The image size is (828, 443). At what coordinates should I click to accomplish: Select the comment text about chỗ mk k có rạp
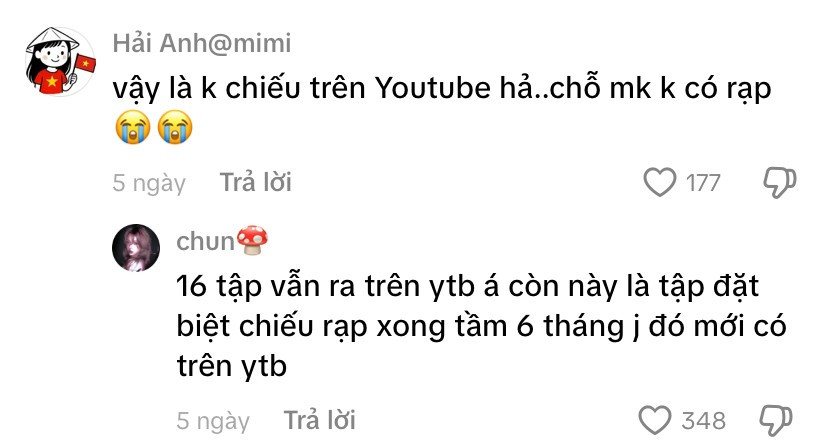coord(442,108)
